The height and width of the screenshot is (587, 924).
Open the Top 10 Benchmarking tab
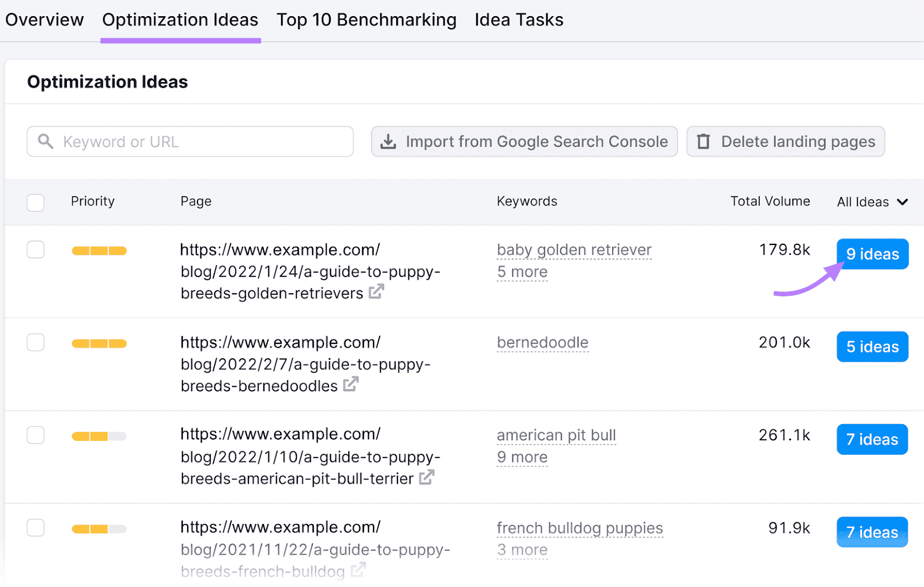[x=366, y=20]
